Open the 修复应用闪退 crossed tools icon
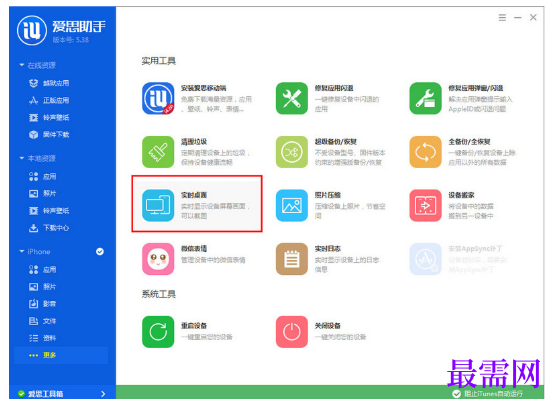559x405 pixels. 292,98
